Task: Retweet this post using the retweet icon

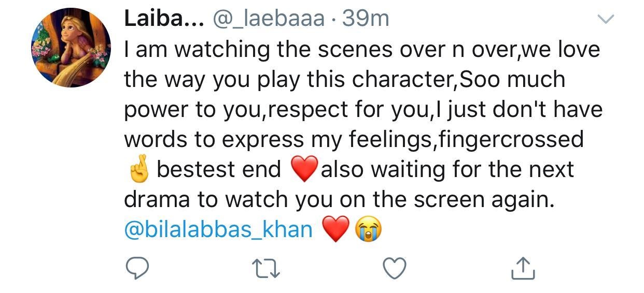Action: [265, 268]
